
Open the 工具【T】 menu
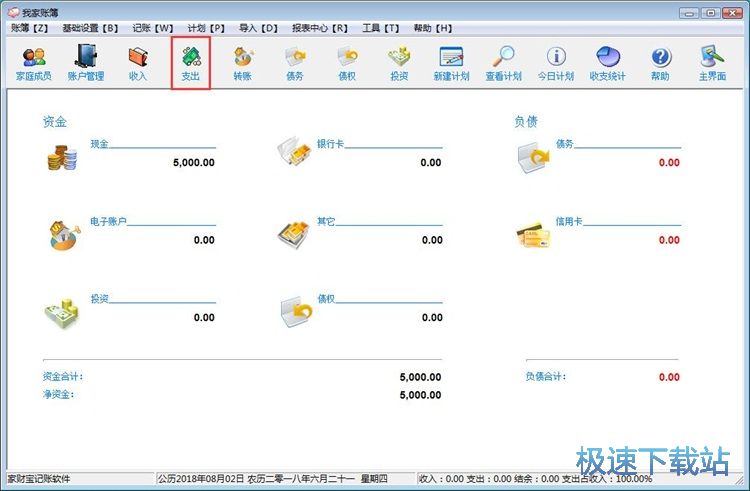coord(380,28)
